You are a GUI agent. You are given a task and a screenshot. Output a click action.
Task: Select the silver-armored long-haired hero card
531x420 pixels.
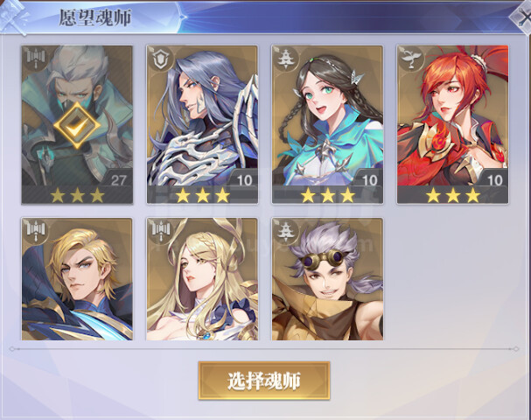click(202, 124)
